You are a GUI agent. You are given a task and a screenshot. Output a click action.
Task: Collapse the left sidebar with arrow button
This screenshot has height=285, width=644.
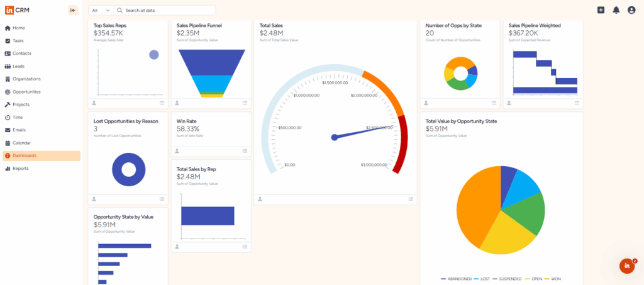[x=73, y=10]
